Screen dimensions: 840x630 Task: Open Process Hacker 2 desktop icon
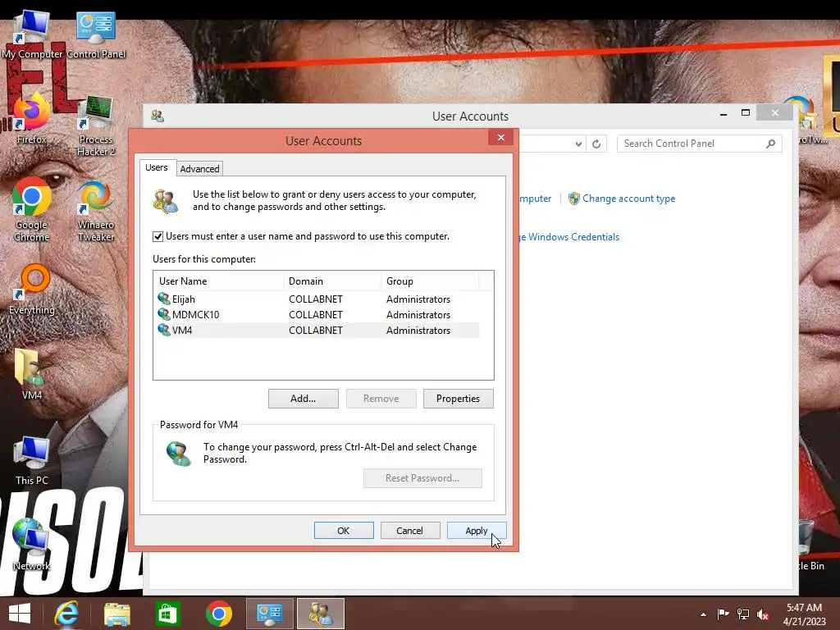click(96, 126)
